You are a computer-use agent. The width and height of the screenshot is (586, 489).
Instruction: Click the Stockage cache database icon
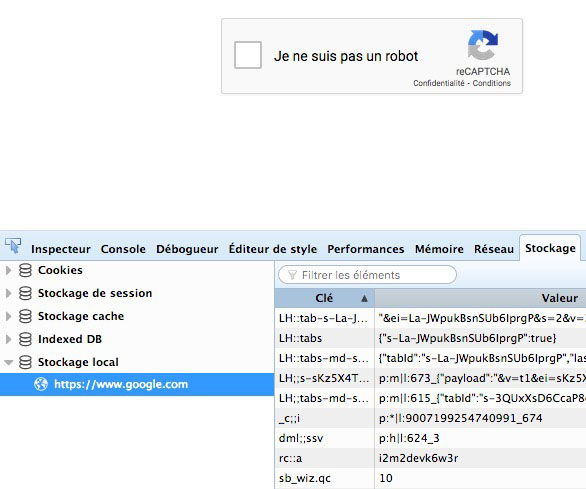pos(25,316)
